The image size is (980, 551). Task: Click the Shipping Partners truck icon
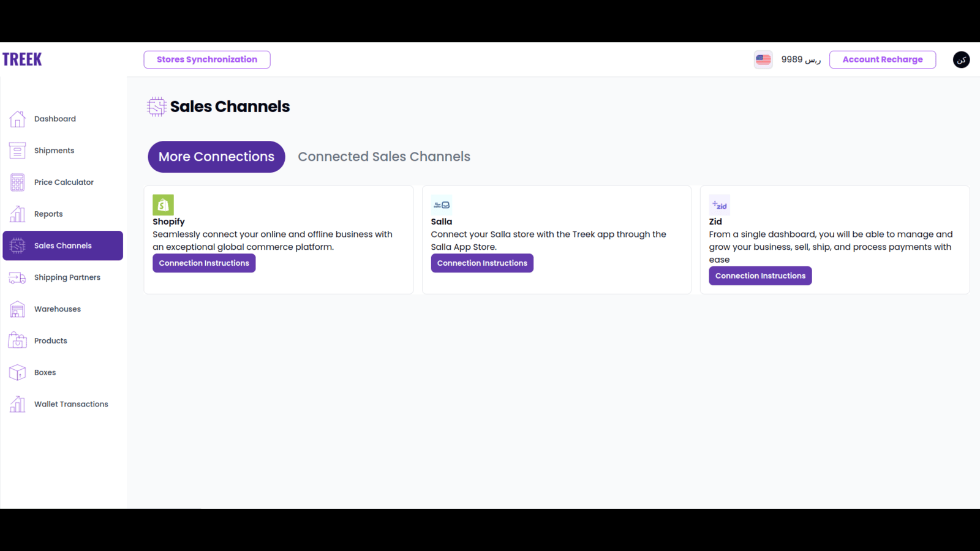pos(17,277)
